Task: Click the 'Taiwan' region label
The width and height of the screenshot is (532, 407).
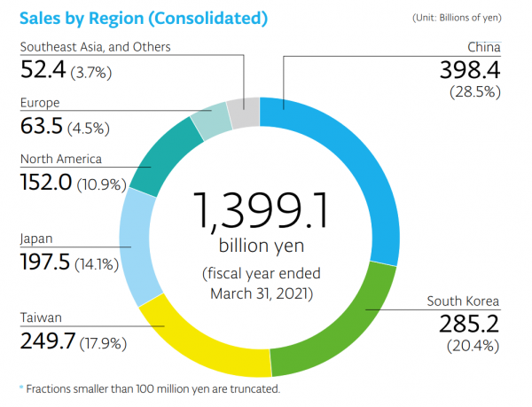Action: [42, 317]
